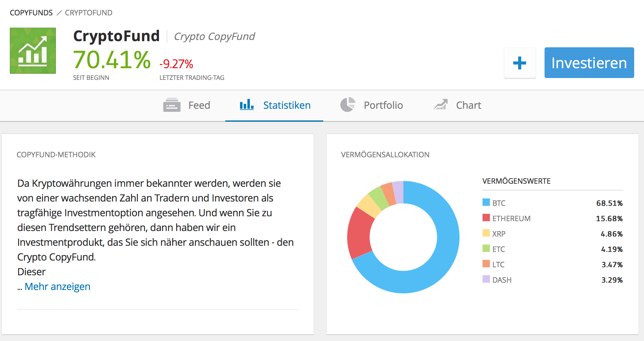Screen dimensions: 644x341
Task: Click the 70.41% performance value
Action: click(112, 60)
